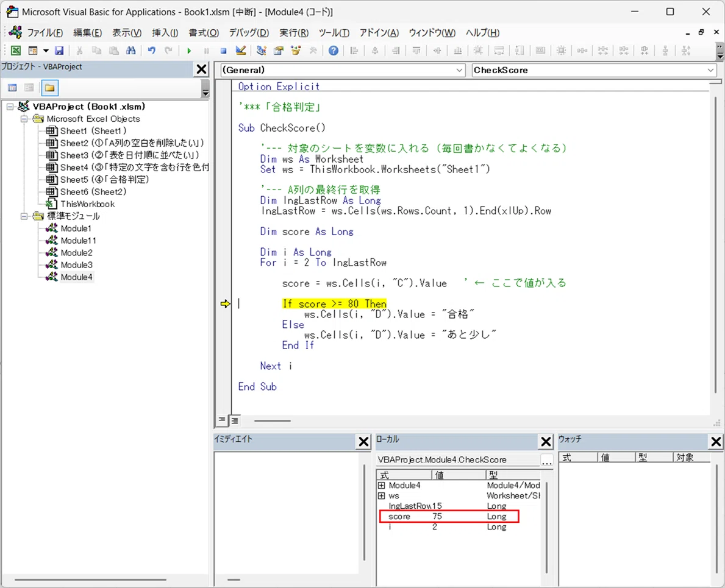Click the Run Sub (play) toolbar icon

click(188, 51)
